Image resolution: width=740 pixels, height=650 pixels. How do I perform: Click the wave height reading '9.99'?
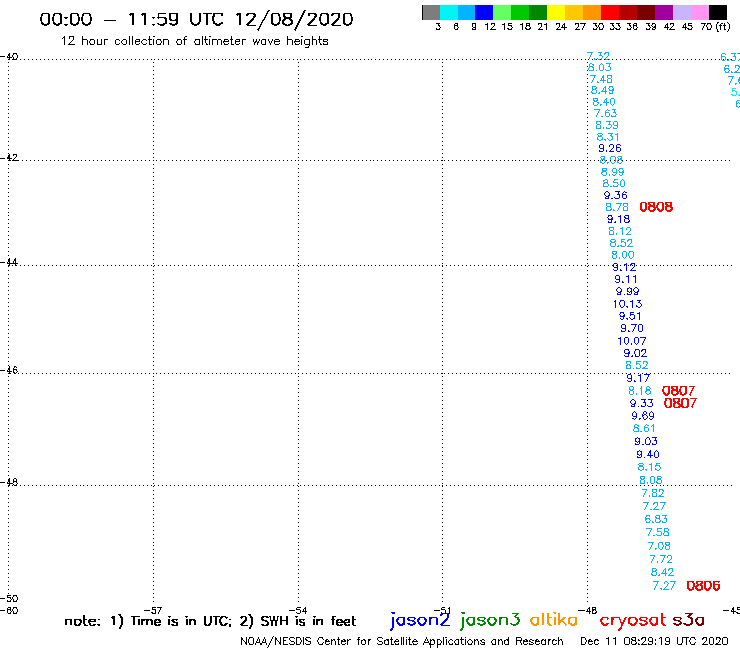627,292
